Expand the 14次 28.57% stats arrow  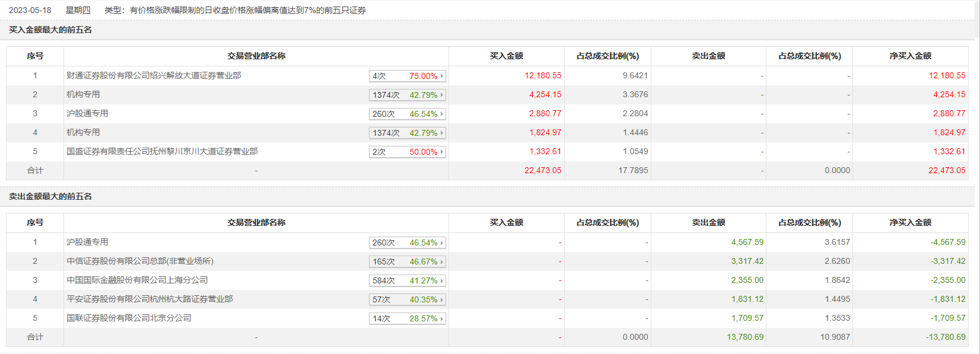pyautogui.click(x=442, y=318)
